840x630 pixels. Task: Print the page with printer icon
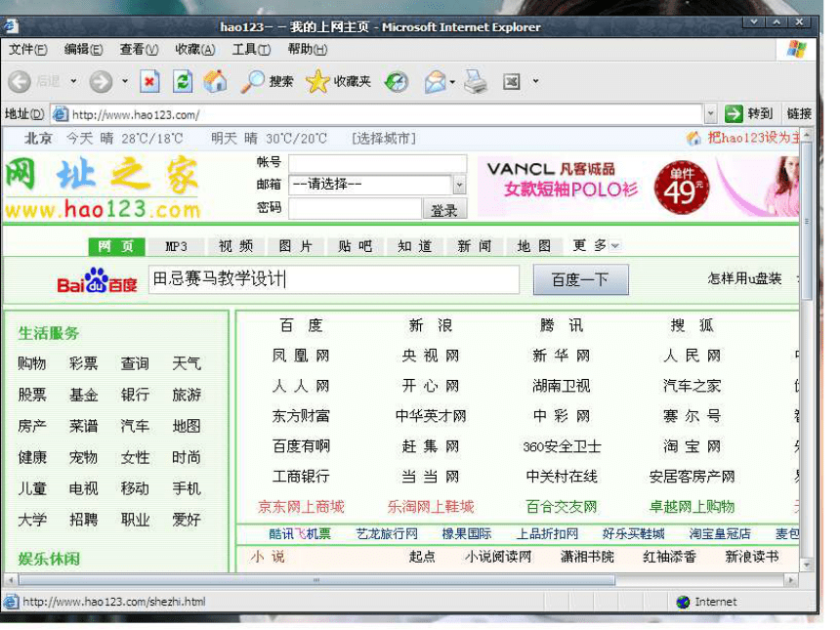pyautogui.click(x=475, y=81)
